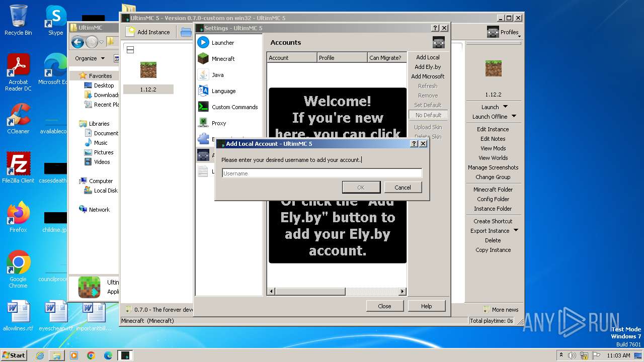Click Add Local button
644x362 pixels.
[x=428, y=57]
